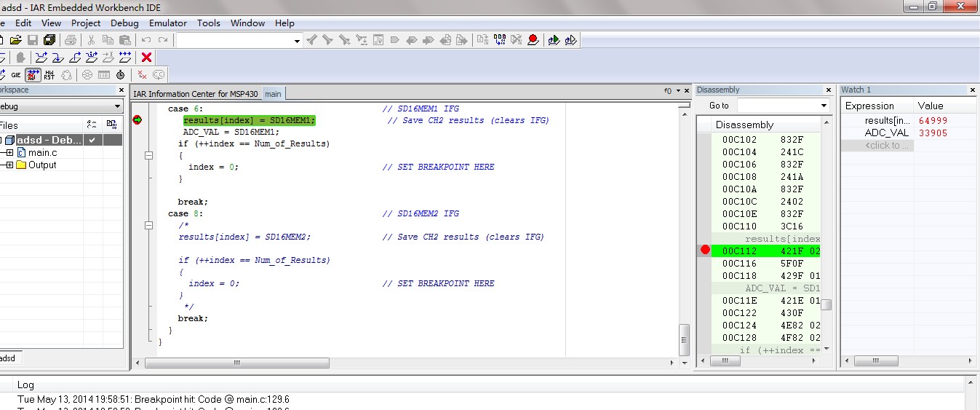Select the ADC_VAL watch expression
This screenshot has width=980, height=410.
(887, 133)
